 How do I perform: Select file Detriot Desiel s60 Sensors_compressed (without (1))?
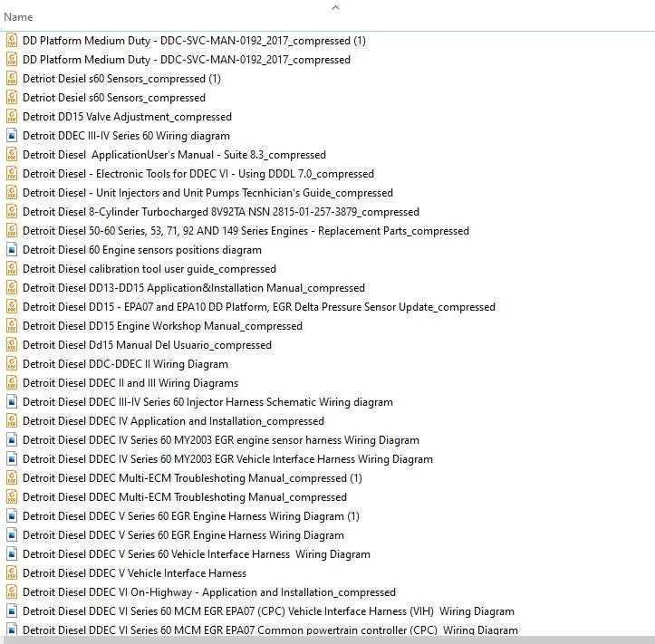point(114,98)
